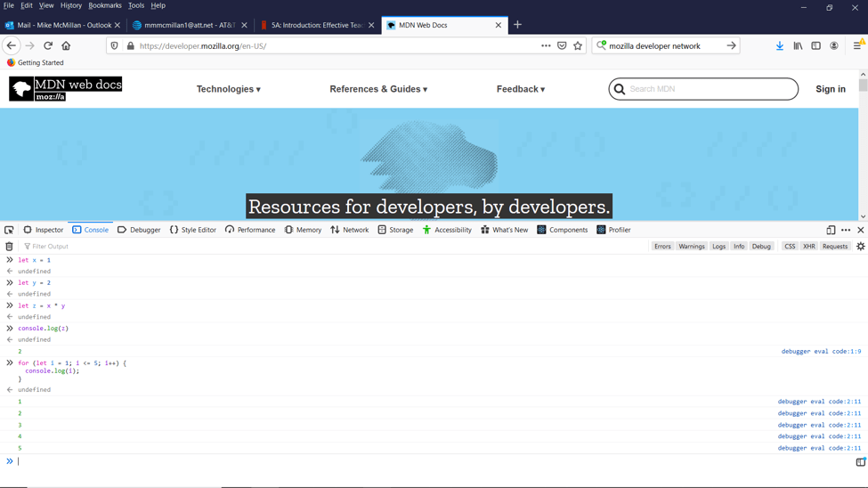
Task: Open the Library icon
Action: (x=798, y=46)
